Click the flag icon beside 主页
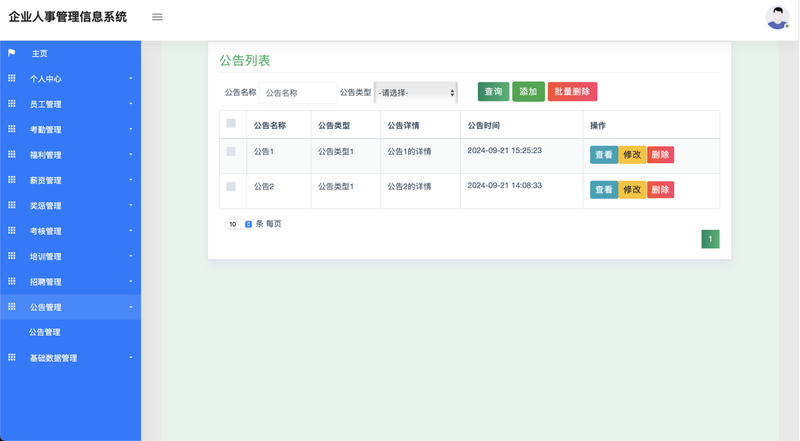 coord(12,53)
